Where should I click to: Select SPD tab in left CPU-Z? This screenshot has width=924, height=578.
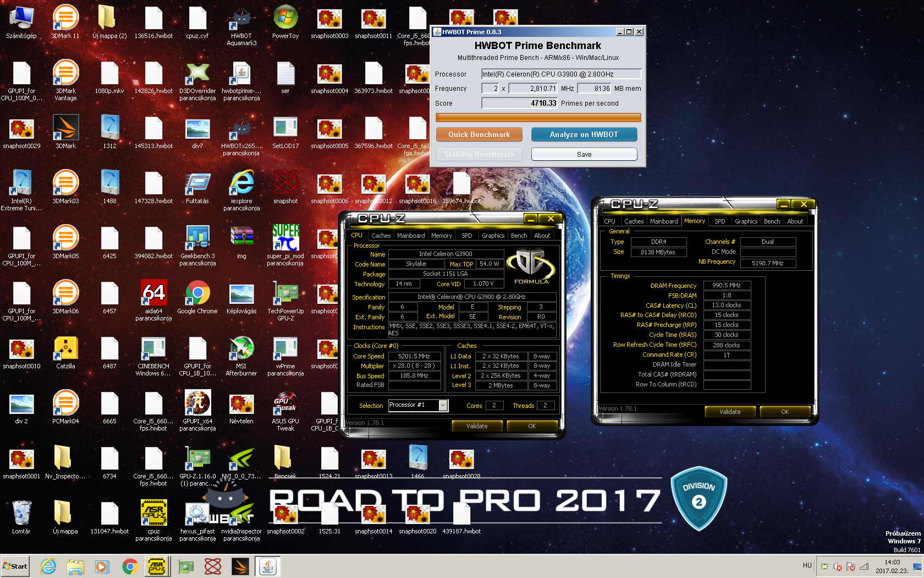(467, 236)
